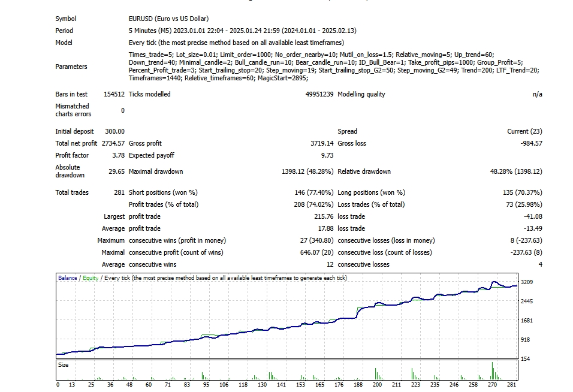Select Profit trades value 208 (74.02%)
Viewport: 573px width, 392px height.
point(313,204)
